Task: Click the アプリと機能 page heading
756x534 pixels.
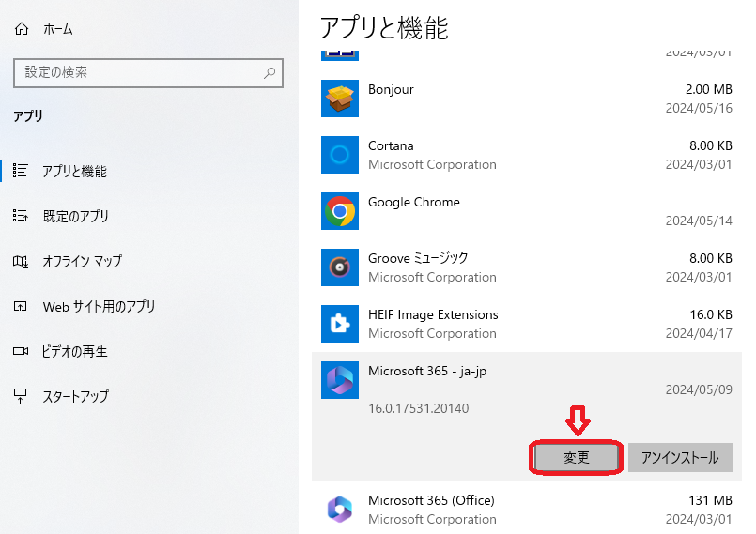Action: tap(384, 28)
